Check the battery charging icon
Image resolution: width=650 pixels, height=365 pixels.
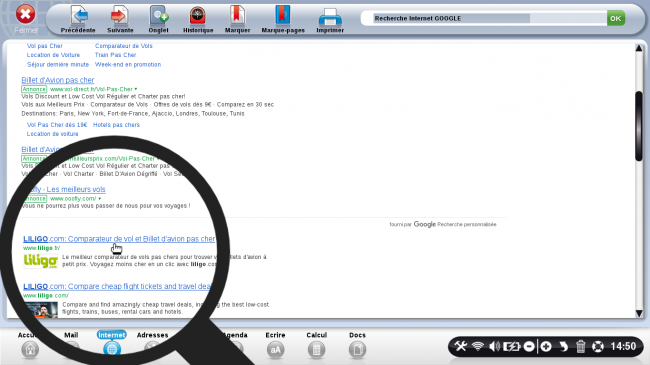(x=511, y=346)
